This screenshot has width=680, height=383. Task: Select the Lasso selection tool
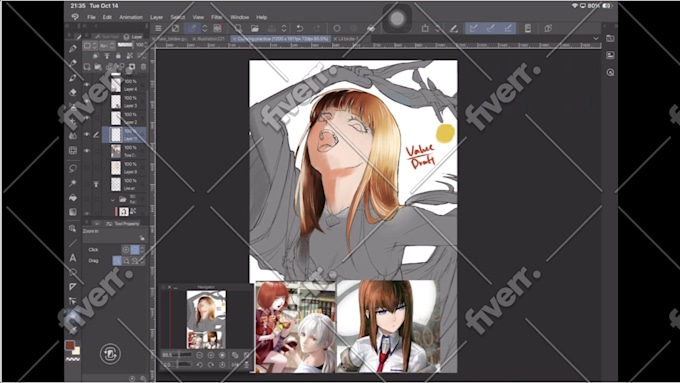(73, 168)
